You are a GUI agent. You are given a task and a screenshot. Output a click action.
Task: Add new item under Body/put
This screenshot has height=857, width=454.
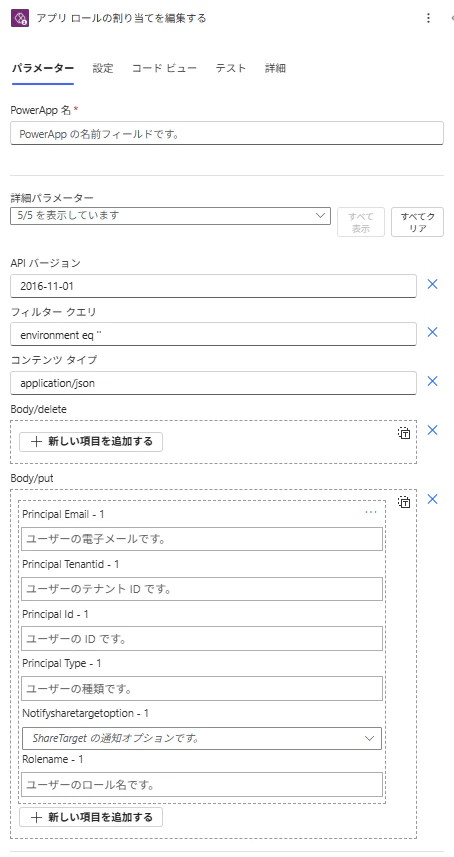[x=91, y=818]
